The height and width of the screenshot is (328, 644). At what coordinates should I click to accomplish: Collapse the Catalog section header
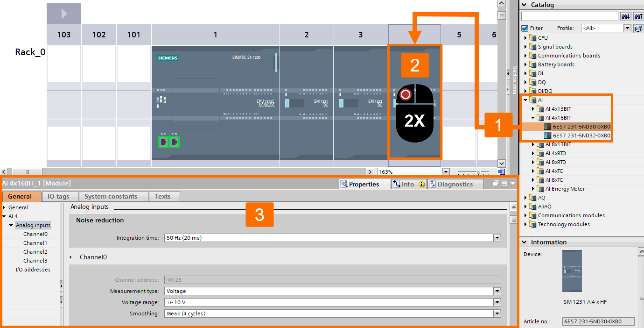(524, 5)
